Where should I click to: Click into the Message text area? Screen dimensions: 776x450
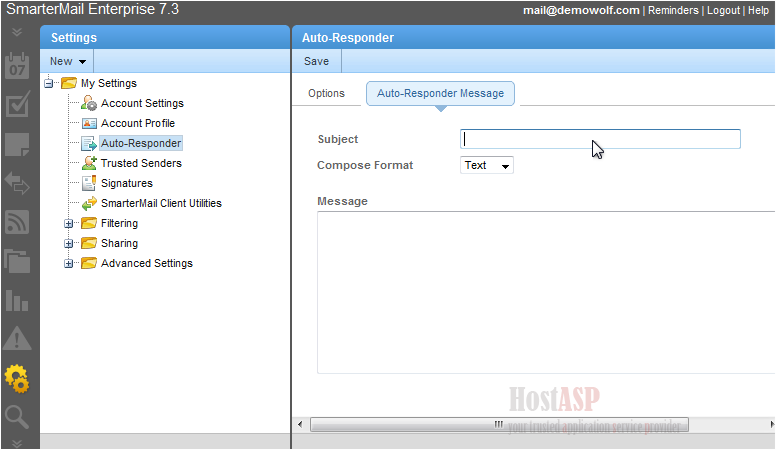pos(546,293)
